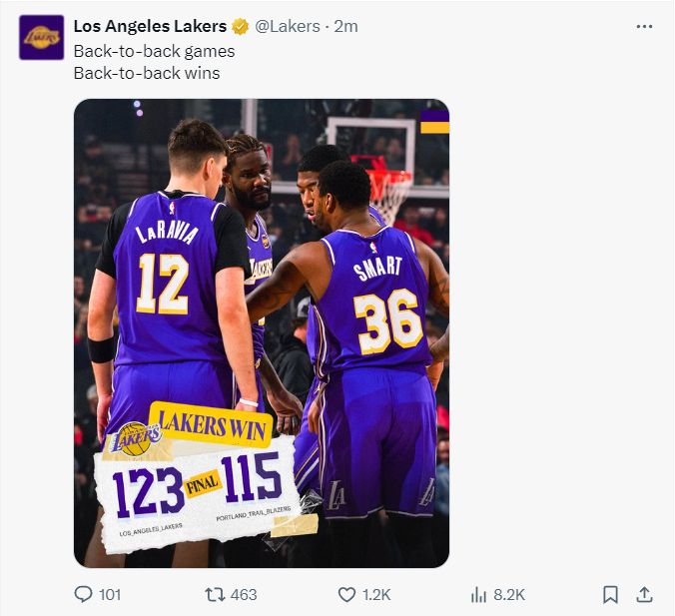
Task: Click the 463 reposts count
Action: (244, 594)
